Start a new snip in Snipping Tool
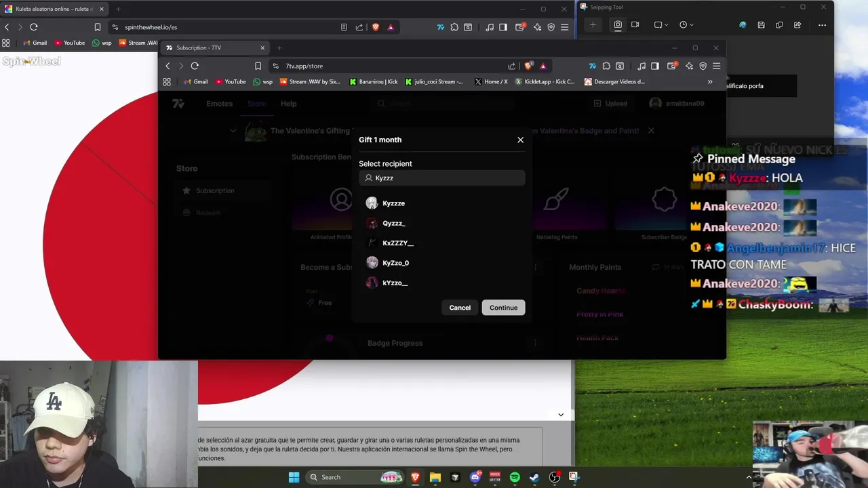Screen dimensions: 868x488 [593, 24]
